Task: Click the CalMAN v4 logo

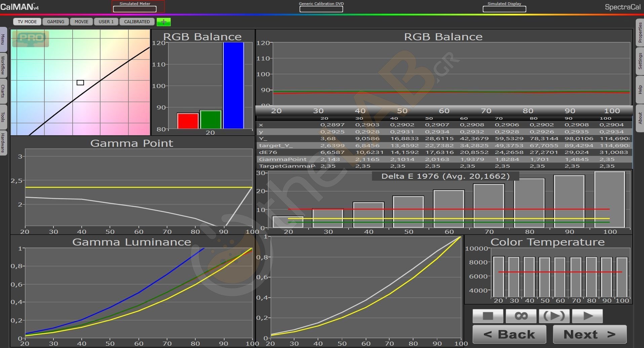Action: point(19,7)
